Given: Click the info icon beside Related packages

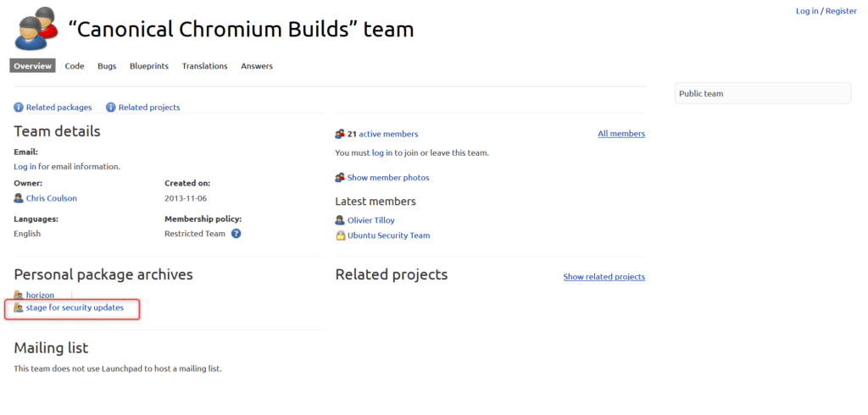Looking at the screenshot, I should click(x=19, y=108).
